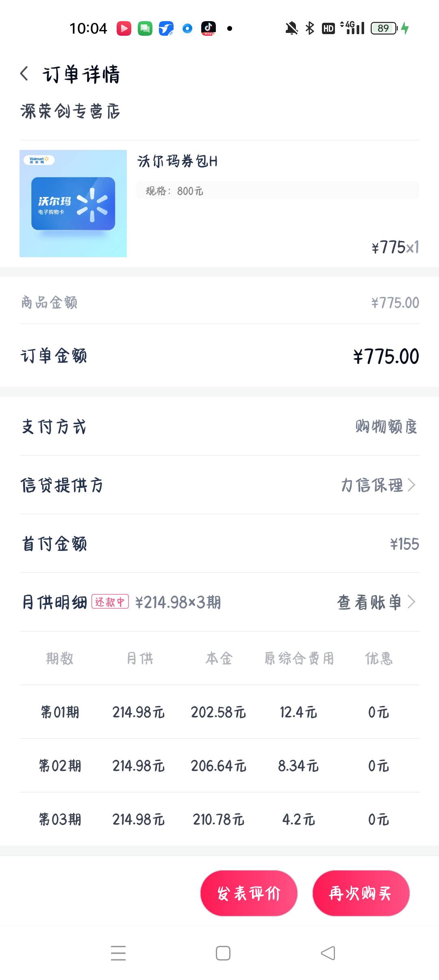
Task: Tap the muted bell status icon
Action: coord(291,28)
